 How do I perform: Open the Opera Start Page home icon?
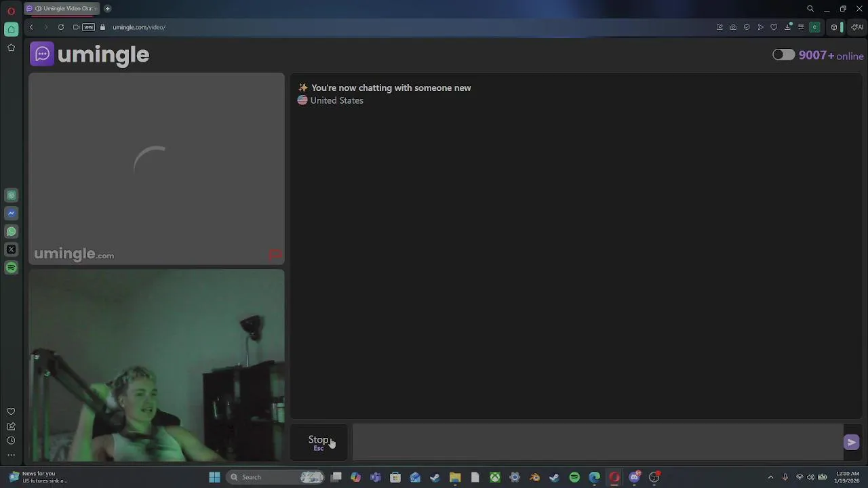pyautogui.click(x=11, y=29)
